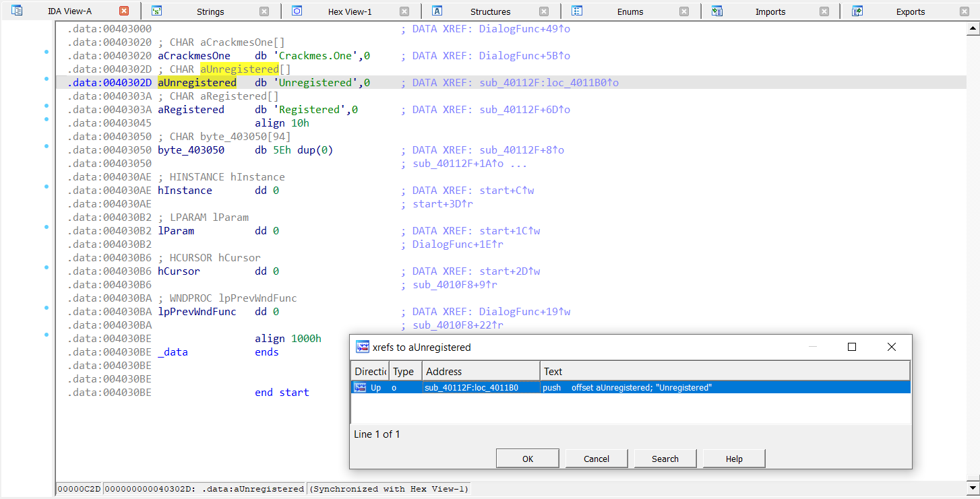Close the Strings tab
980x499 pixels.
point(264,11)
